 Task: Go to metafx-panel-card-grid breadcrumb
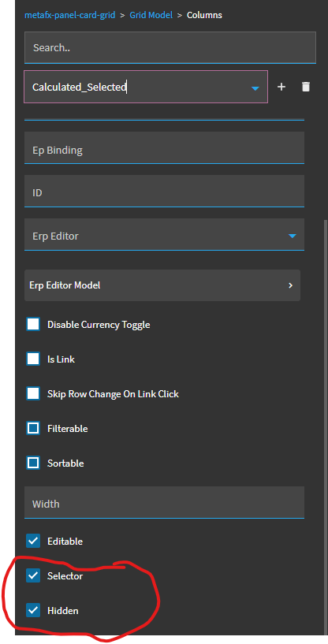coord(70,15)
